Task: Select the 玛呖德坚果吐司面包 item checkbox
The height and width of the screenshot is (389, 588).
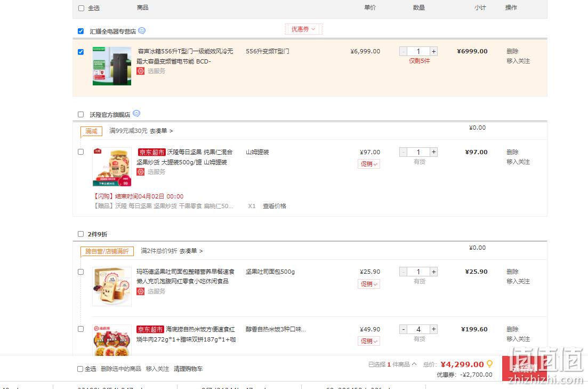Action: [x=80, y=272]
